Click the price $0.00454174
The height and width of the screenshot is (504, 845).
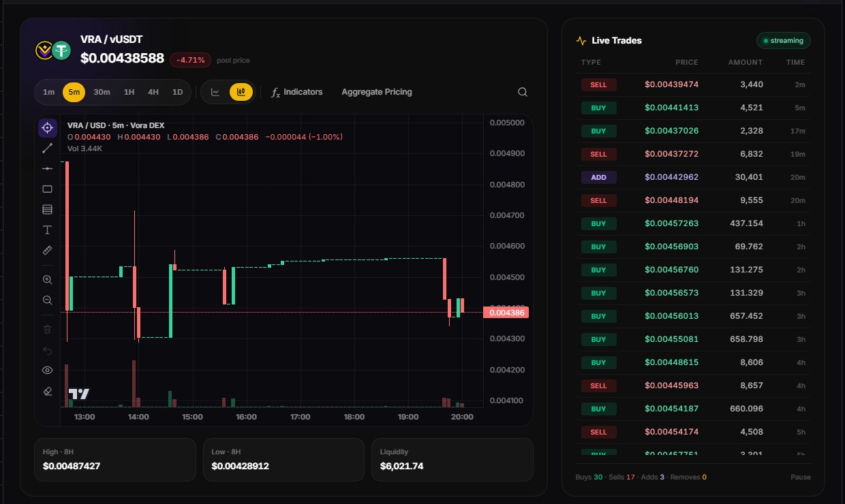click(x=671, y=432)
